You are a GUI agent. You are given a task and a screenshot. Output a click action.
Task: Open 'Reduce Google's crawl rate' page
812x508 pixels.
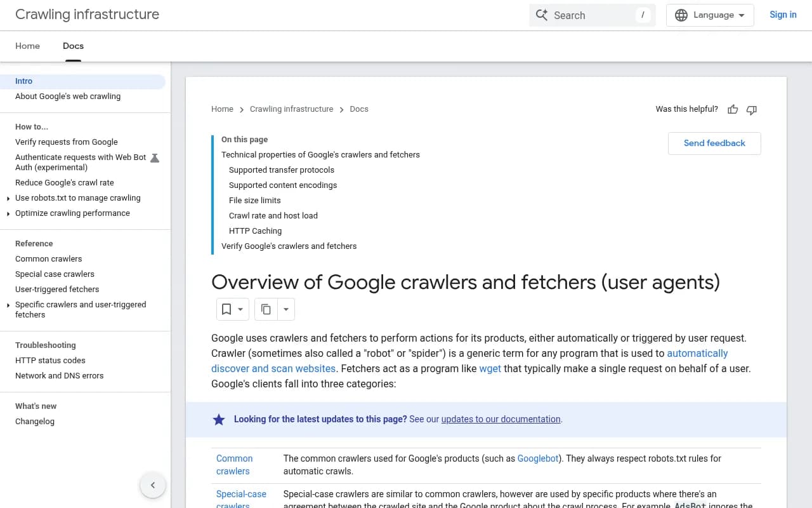point(65,183)
